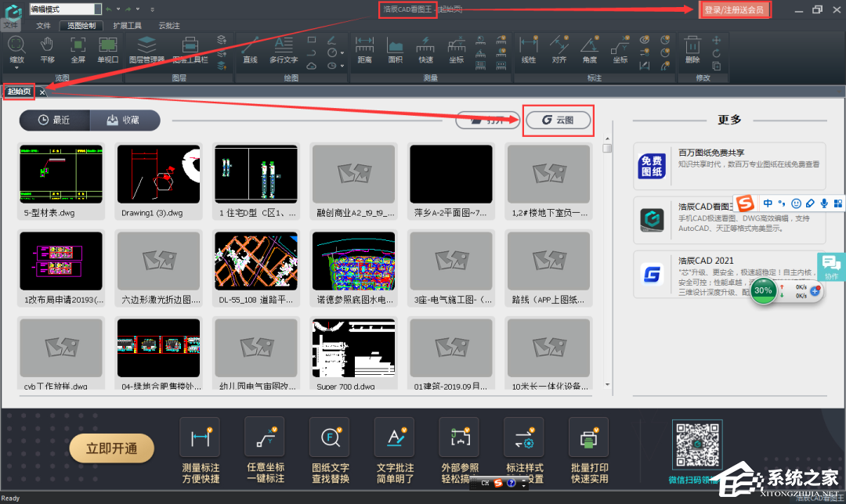846x504 pixels.
Task: Open the 图层管理器 layer manager
Action: point(146,49)
